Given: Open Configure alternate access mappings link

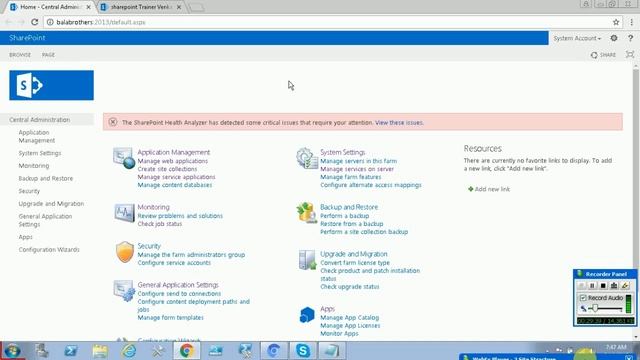Looking at the screenshot, I should (x=371, y=185).
